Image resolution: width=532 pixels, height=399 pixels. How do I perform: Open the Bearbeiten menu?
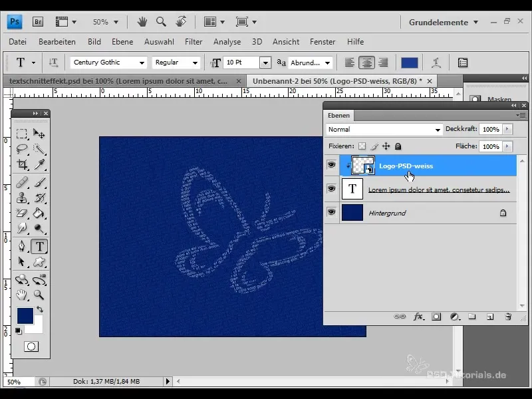(x=57, y=42)
